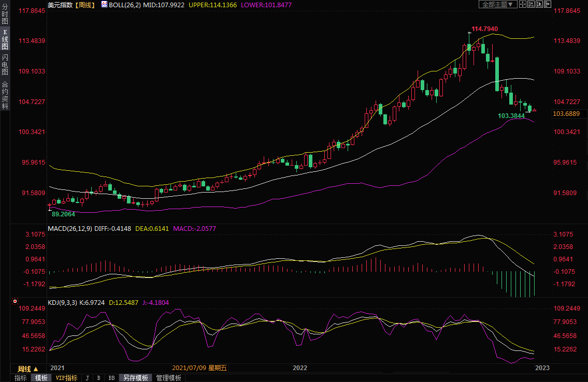The height and width of the screenshot is (382, 588).
Task: Expand the 周线 period selector
Action: point(28,369)
